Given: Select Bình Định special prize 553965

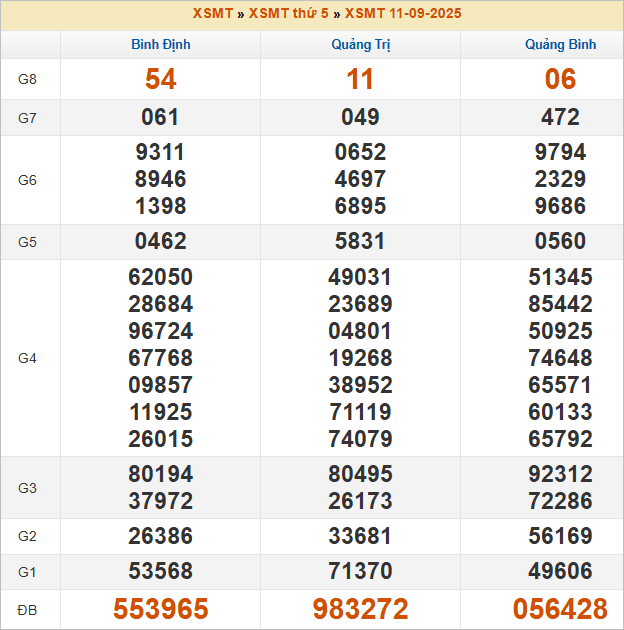Looking at the screenshot, I should tap(161, 609).
